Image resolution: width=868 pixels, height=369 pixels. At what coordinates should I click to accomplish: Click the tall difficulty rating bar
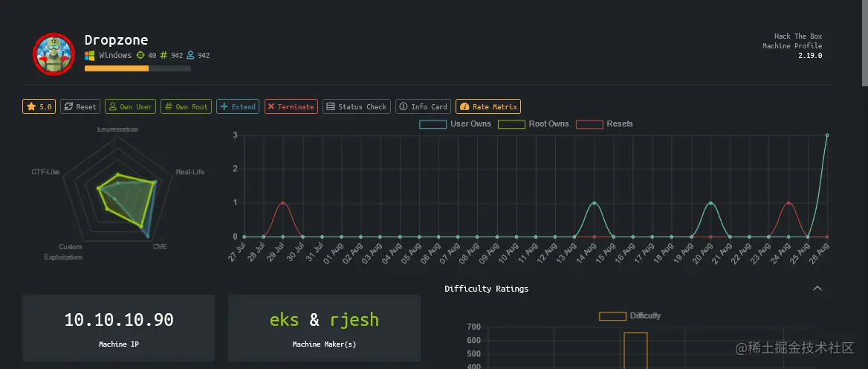point(635,350)
